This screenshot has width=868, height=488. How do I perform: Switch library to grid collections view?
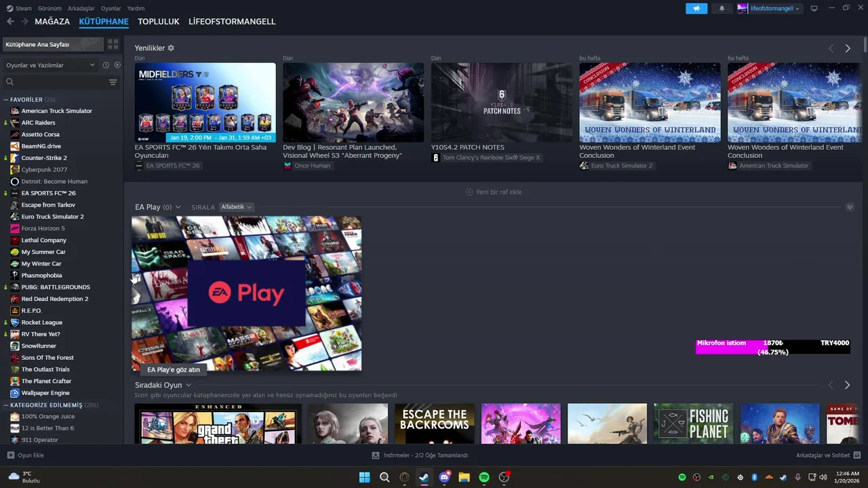[113, 44]
